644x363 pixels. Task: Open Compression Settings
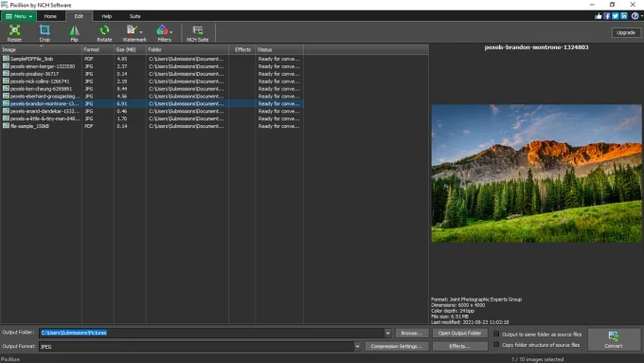396,346
